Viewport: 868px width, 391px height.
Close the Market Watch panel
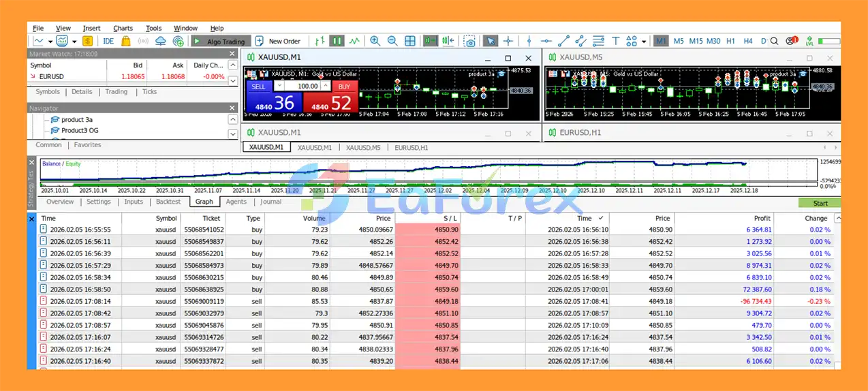tap(232, 53)
